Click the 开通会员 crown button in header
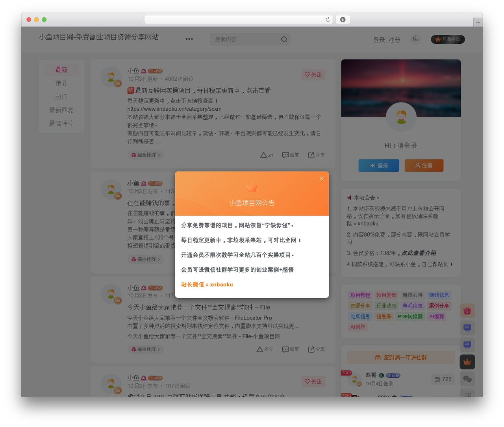 448,39
